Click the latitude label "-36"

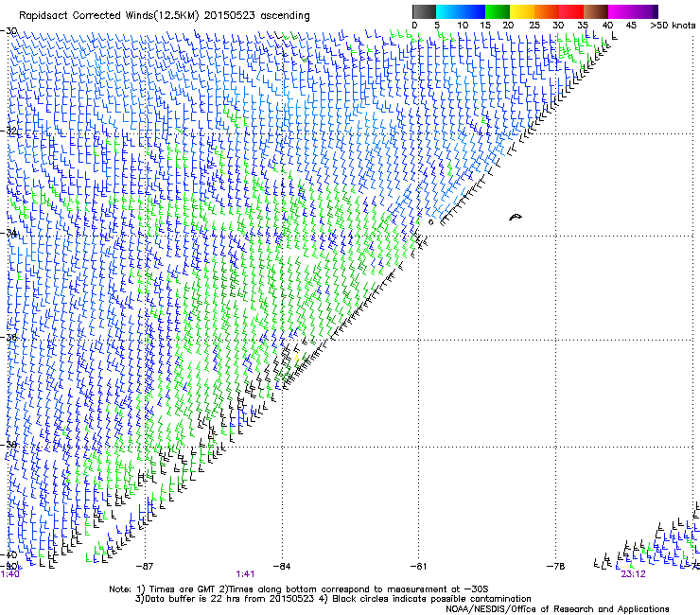pyautogui.click(x=9, y=338)
